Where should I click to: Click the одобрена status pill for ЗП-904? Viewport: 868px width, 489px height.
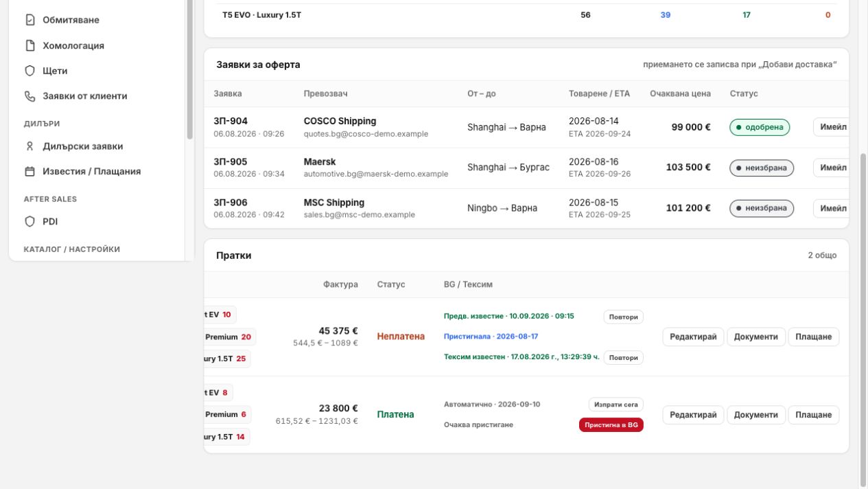click(760, 127)
